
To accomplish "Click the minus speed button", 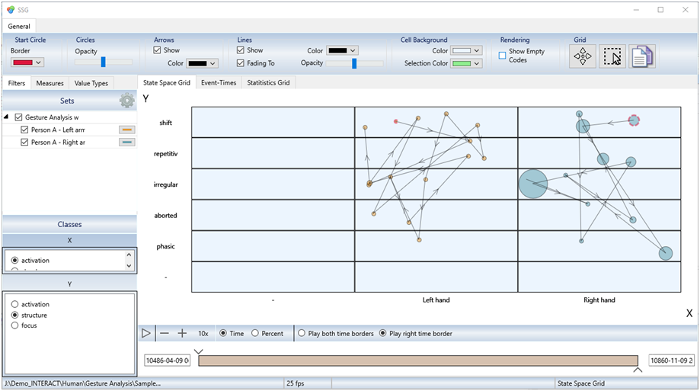I will point(164,333).
